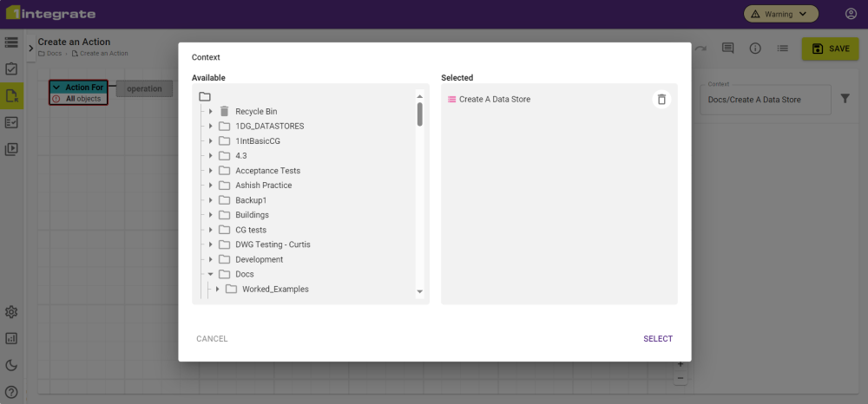
Task: Expand the Recycle Bin tree node
Action: pos(211,112)
